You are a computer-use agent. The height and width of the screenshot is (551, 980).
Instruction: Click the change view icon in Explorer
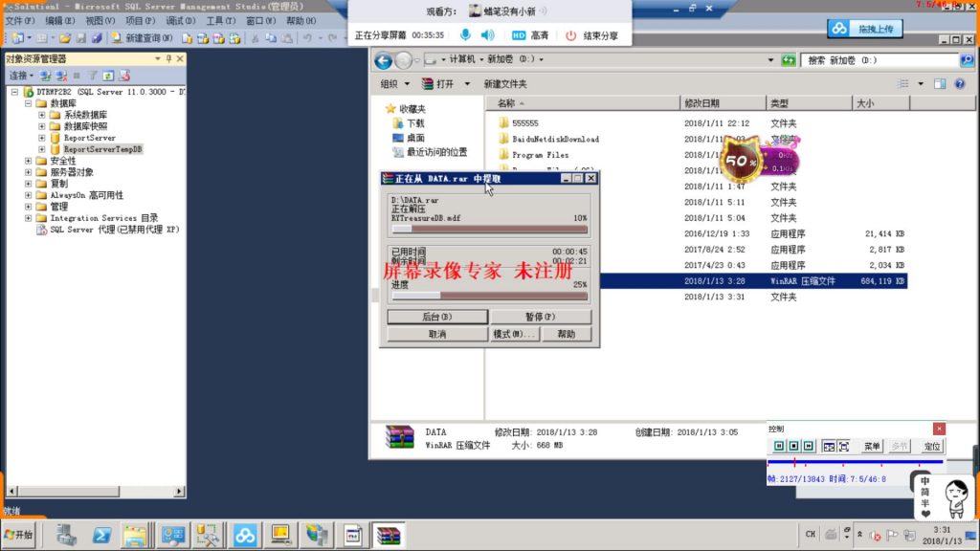click(903, 84)
